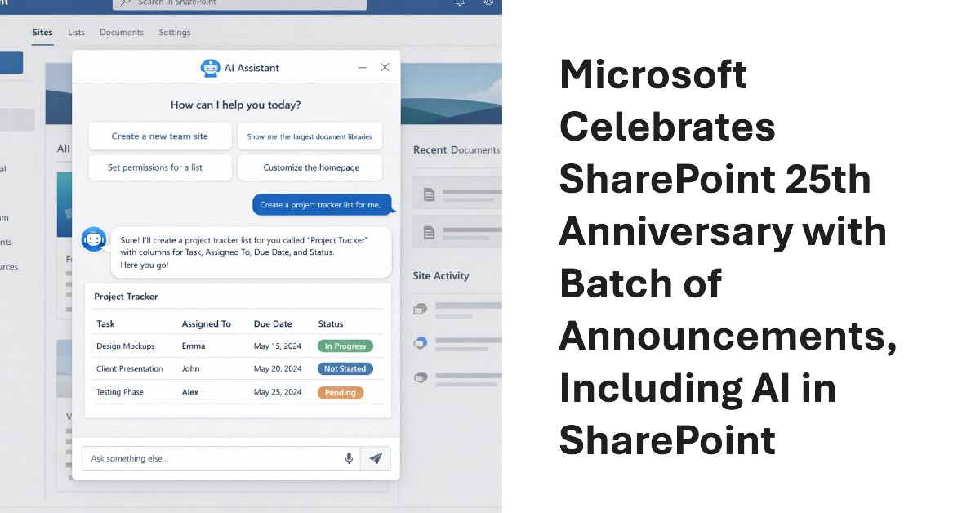
Task: Click the microphone icon in the chat box
Action: [349, 458]
